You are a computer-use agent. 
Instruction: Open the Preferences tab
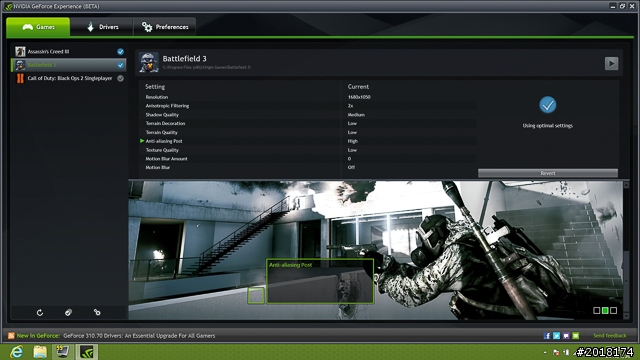tap(164, 27)
